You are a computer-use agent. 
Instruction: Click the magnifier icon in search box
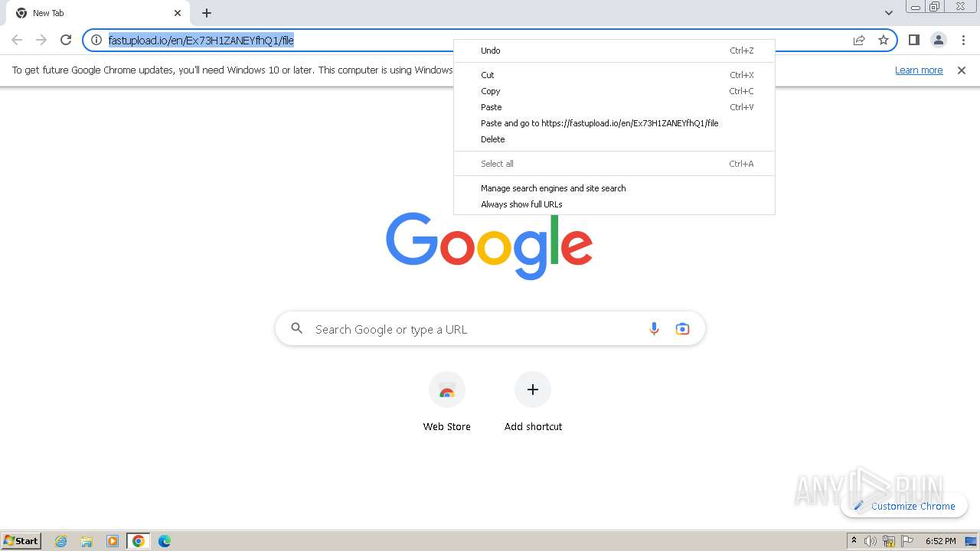pos(296,329)
